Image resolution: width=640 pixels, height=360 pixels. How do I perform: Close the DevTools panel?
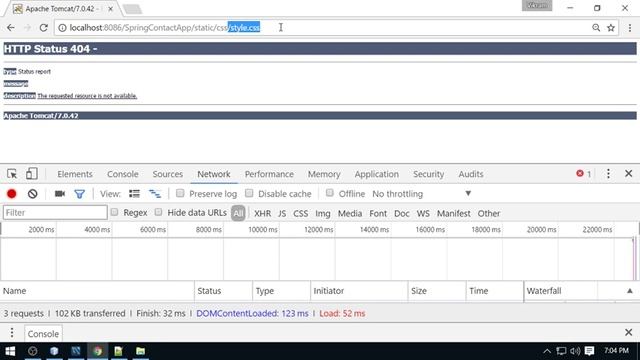point(629,174)
